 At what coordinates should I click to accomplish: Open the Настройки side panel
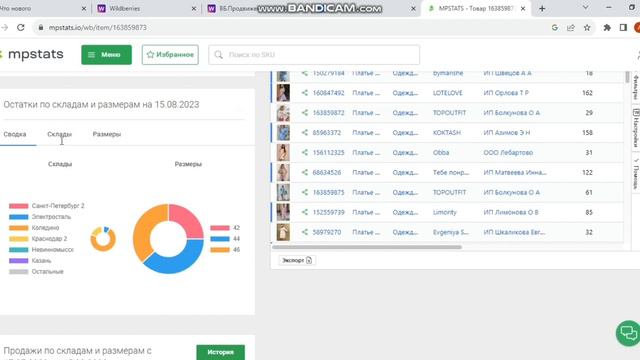(x=636, y=128)
